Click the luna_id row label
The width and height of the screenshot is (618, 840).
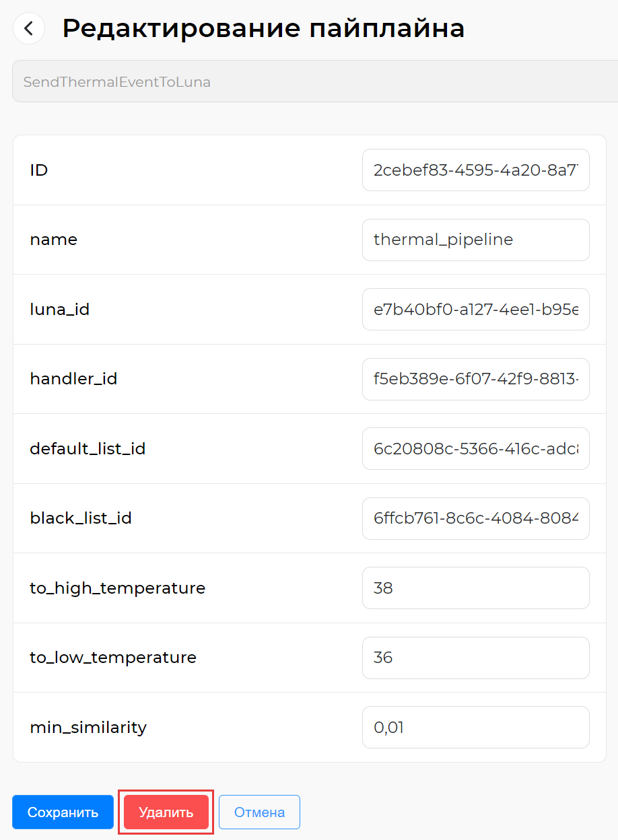[x=60, y=310]
